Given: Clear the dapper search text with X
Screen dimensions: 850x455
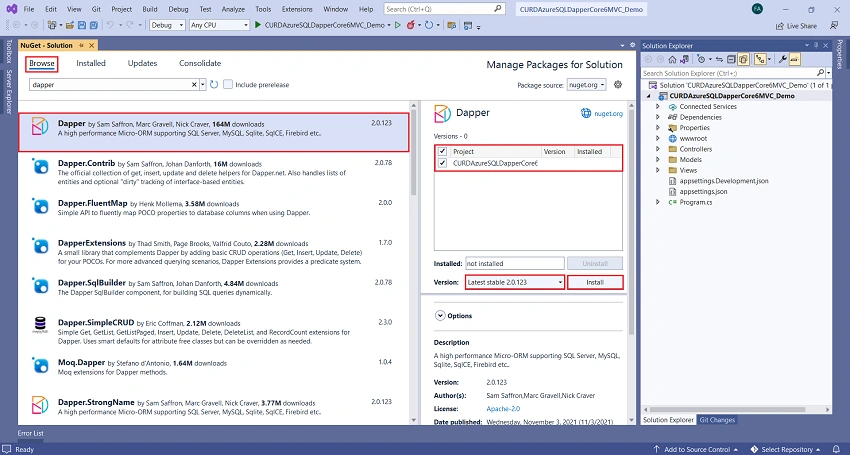Looking at the screenshot, I should click(194, 85).
